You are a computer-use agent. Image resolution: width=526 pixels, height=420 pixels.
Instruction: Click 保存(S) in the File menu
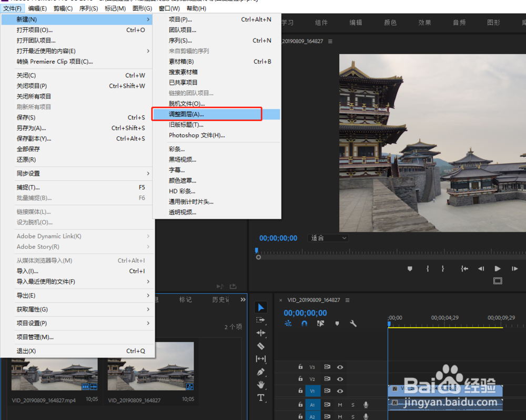click(77, 117)
